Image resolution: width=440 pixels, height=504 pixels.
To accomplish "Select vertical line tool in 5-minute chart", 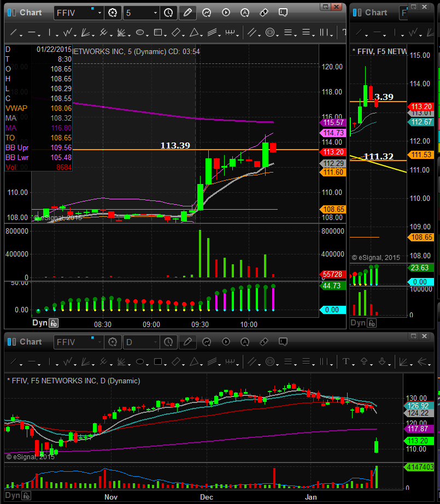I will click(x=50, y=32).
